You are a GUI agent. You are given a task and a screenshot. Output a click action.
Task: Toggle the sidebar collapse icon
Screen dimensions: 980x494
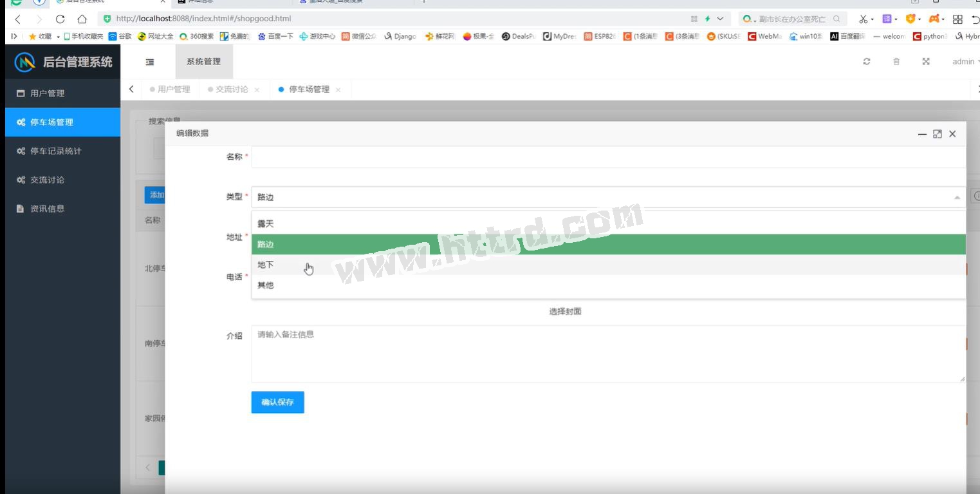[150, 62]
